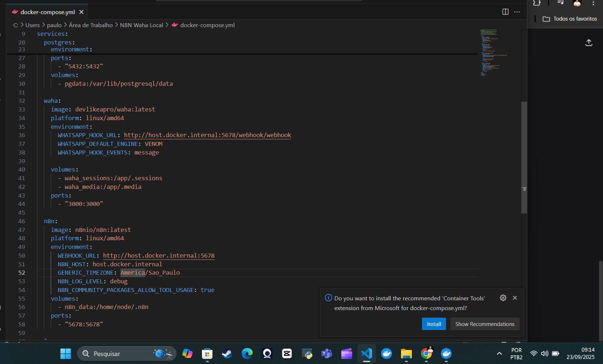Viewport: 603px width, 364px height.
Task: Open CapCut from taskbar
Action: 287,354
